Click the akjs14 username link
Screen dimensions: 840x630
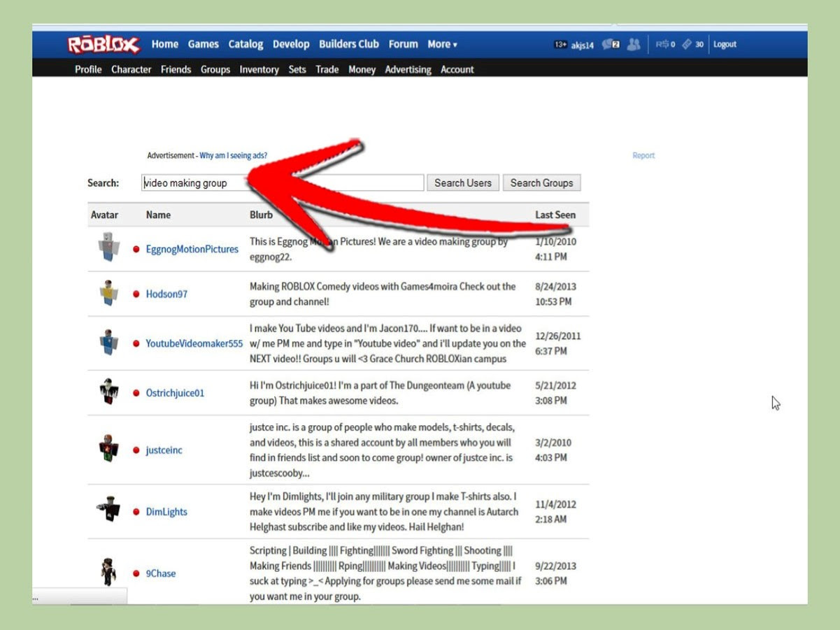pyautogui.click(x=582, y=45)
